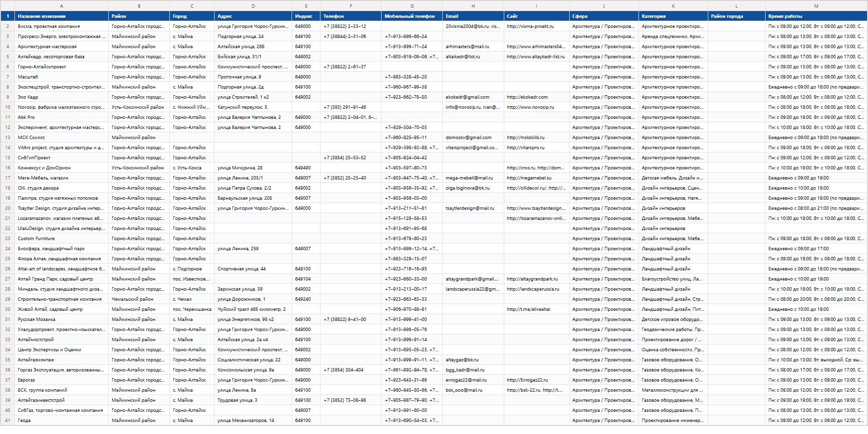Select company cell 'Русская Мозаика'
Image resolution: width=868 pixels, height=434 pixels.
pos(62,319)
